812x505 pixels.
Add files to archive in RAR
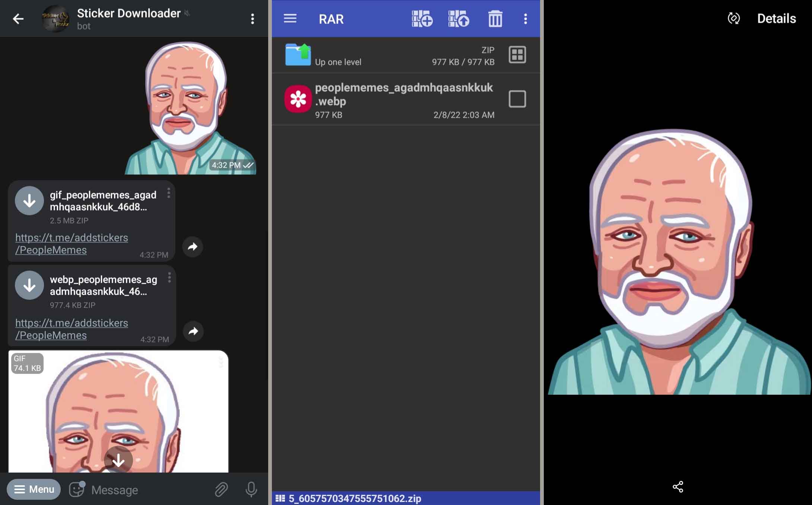(422, 19)
